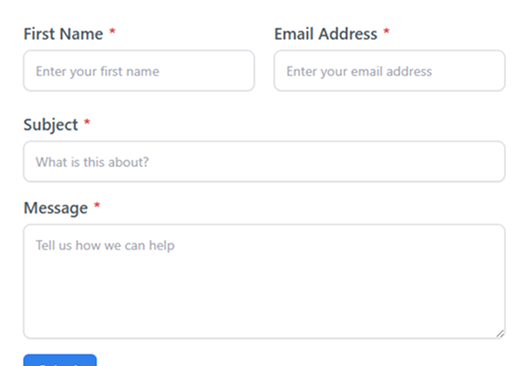530x366 pixels.
Task: Focus the First Name input field
Action: tap(139, 71)
